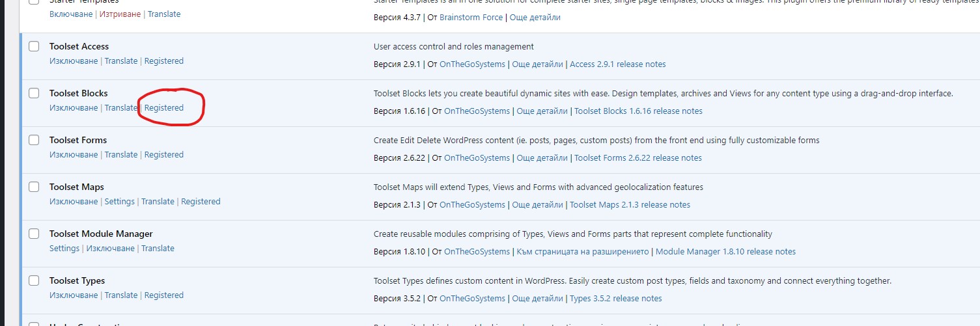Image resolution: width=980 pixels, height=326 pixels.
Task: Select the Toolset Access plugin name
Action: pyautogui.click(x=79, y=46)
